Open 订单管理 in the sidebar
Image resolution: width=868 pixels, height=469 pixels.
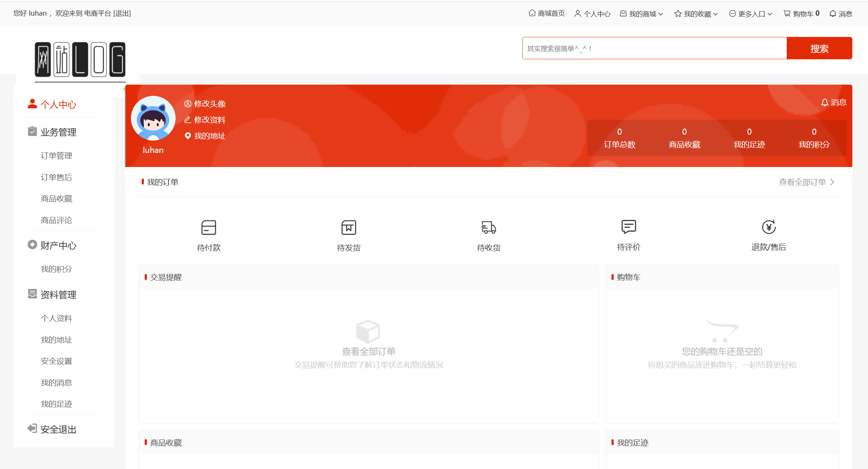[x=56, y=156]
